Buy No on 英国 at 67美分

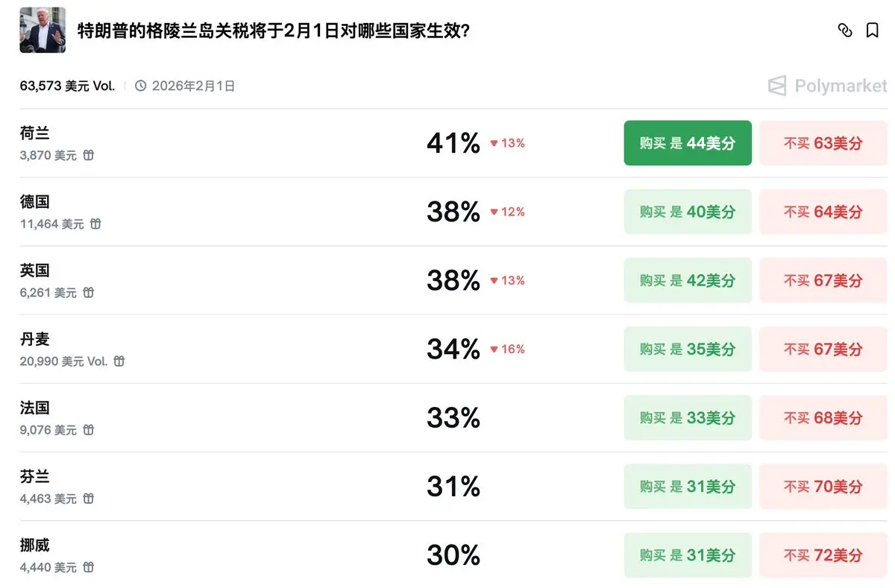click(x=823, y=280)
